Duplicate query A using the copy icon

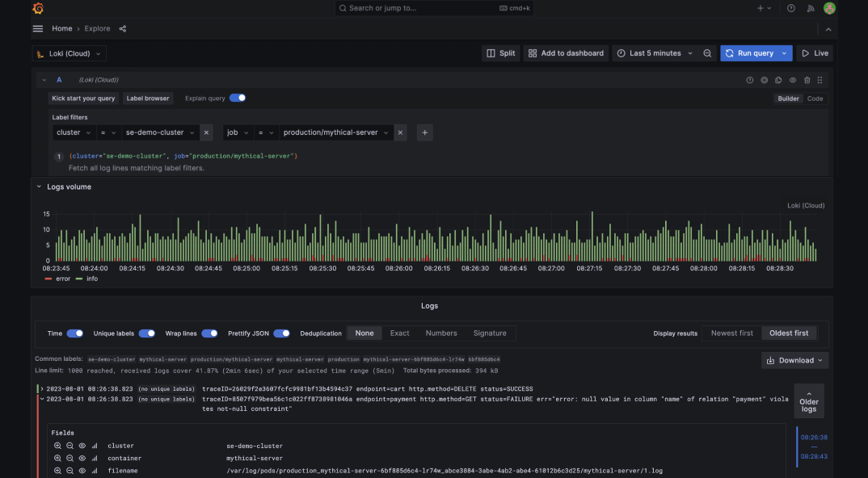click(778, 79)
